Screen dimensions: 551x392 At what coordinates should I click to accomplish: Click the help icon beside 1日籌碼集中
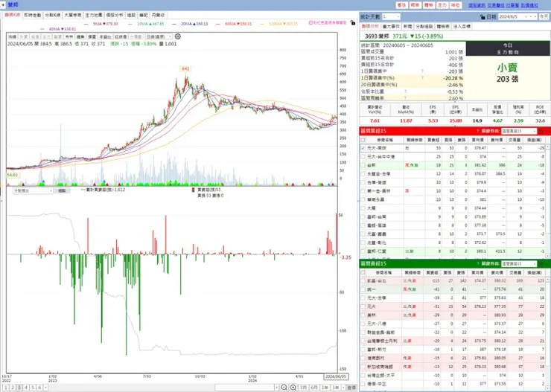[x=422, y=71]
